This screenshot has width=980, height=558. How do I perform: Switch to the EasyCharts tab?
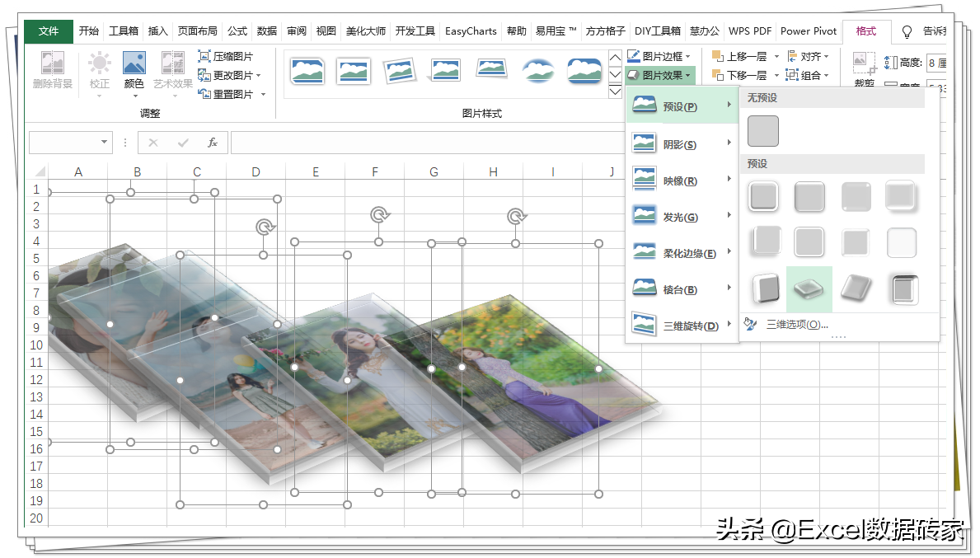click(471, 30)
